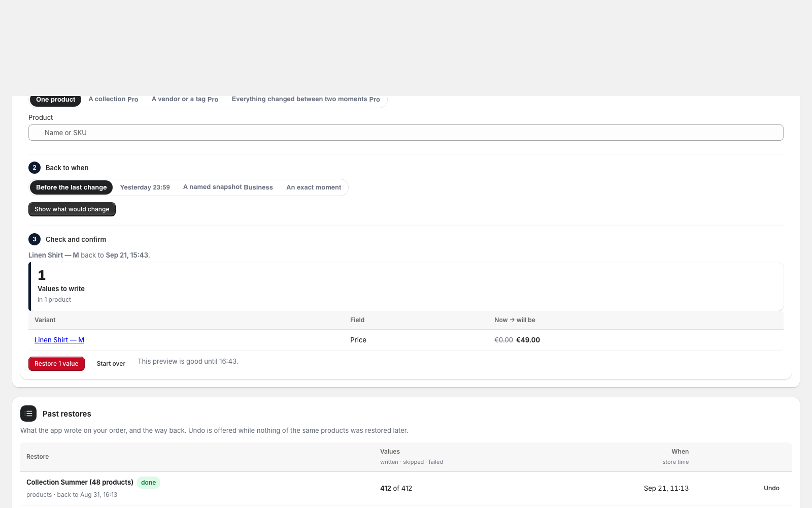Click the done status badge

click(148, 483)
